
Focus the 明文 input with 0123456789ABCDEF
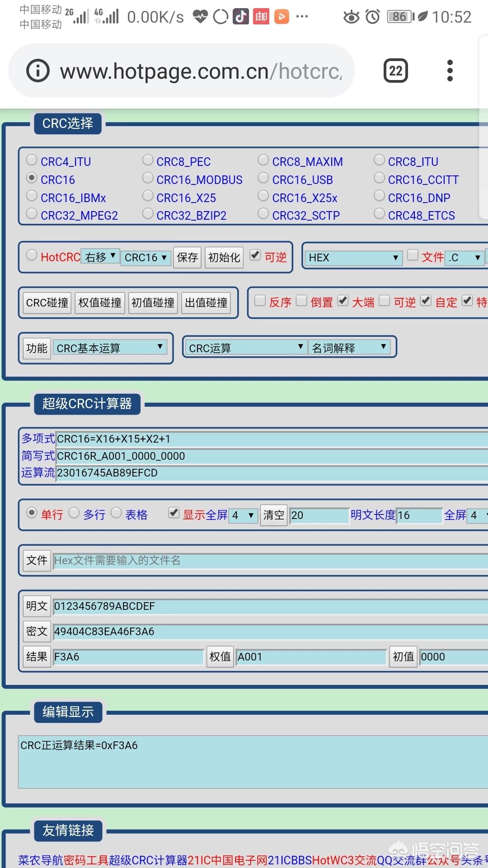click(x=270, y=606)
